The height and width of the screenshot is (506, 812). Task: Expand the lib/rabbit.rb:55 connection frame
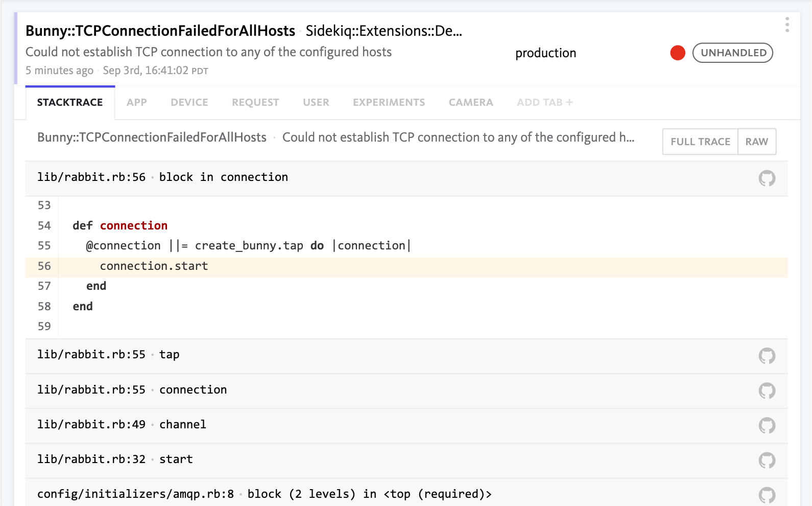(x=407, y=390)
